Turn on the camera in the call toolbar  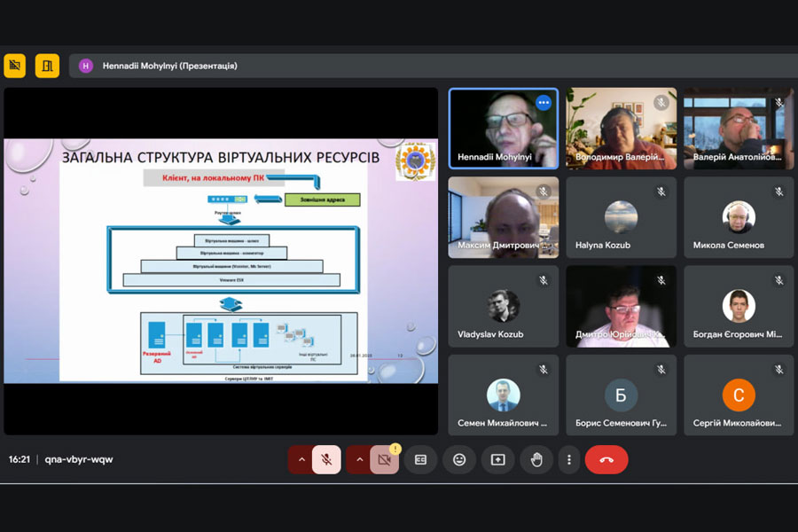point(384,459)
